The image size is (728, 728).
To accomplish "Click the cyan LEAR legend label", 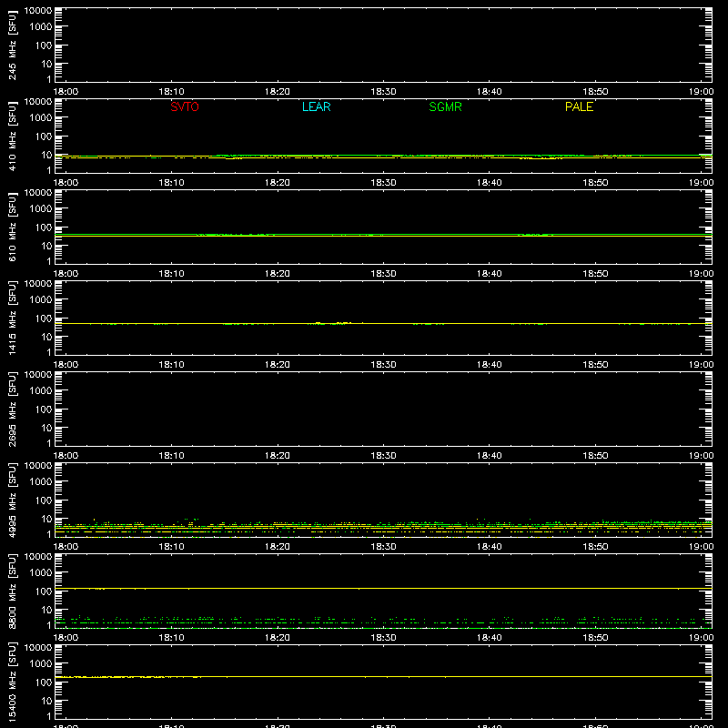I will (316, 106).
